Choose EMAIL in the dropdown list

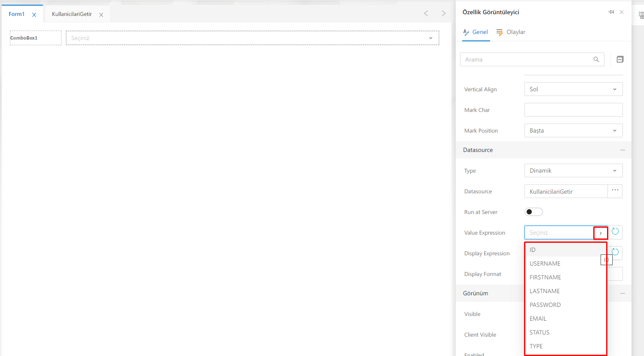pyautogui.click(x=538, y=319)
